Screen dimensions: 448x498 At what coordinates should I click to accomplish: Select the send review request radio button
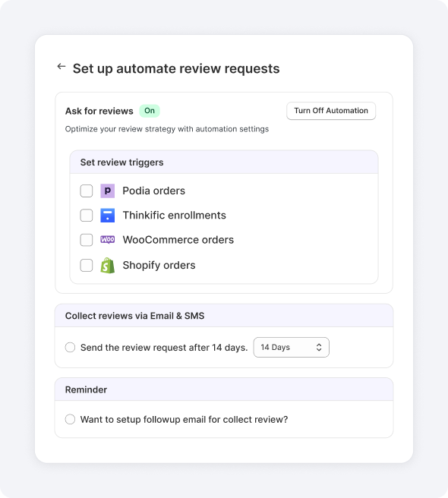(x=70, y=347)
